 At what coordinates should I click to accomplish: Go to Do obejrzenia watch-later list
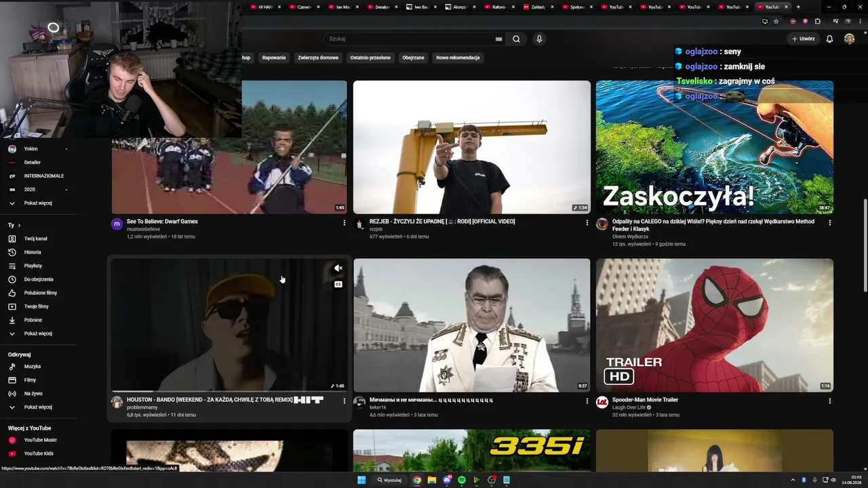coord(39,279)
